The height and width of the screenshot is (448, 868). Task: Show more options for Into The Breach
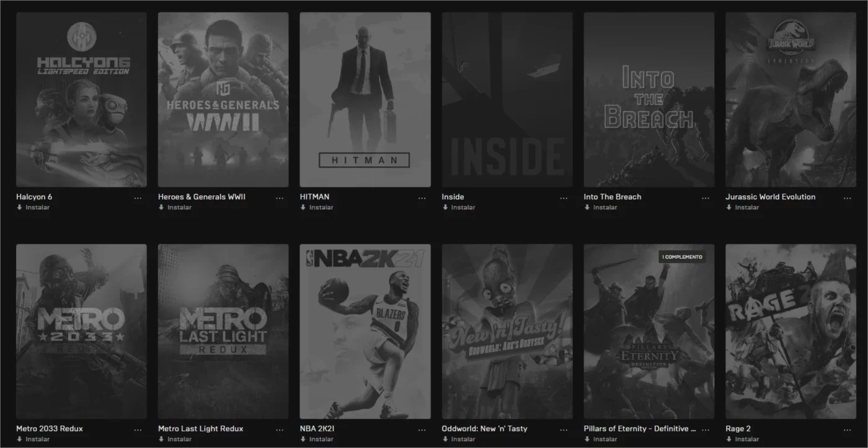tap(706, 198)
